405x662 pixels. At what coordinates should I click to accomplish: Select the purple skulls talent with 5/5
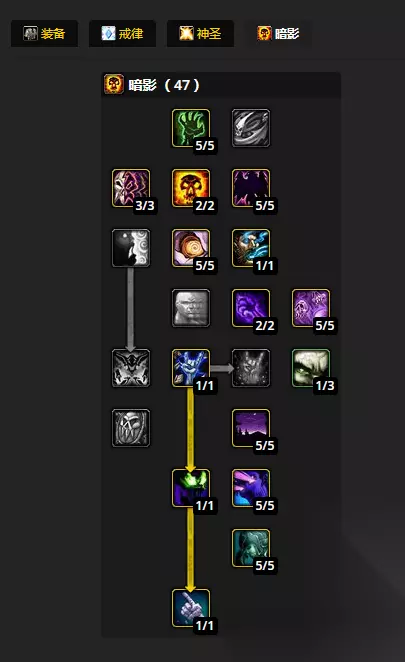tap(311, 308)
